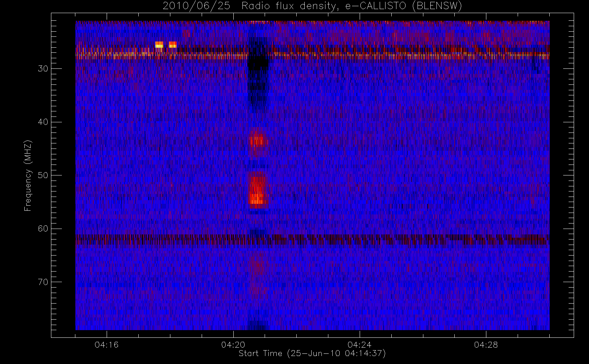Click the 04:16 time tick label
The height and width of the screenshot is (364, 589).
pos(107,345)
